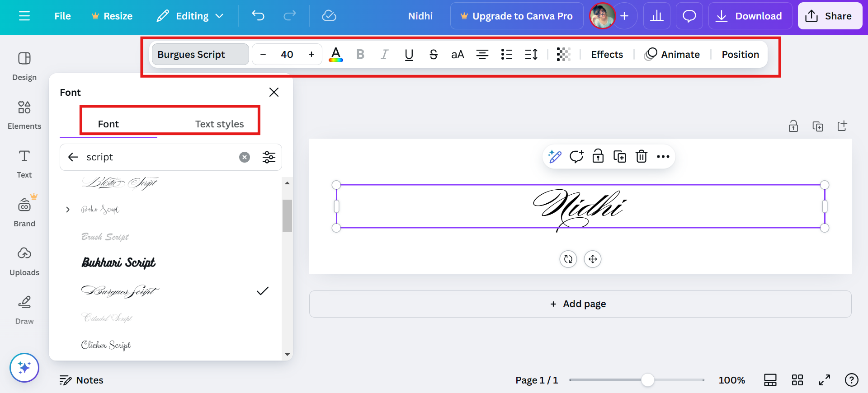Open font filter options
The width and height of the screenshot is (868, 393).
(269, 157)
